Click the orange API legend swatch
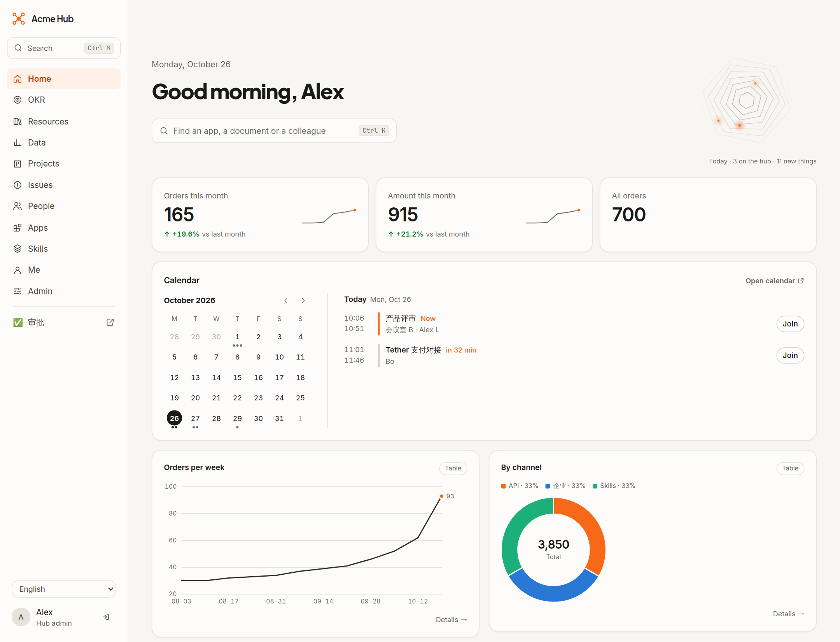This screenshot has height=642, width=840. (503, 486)
